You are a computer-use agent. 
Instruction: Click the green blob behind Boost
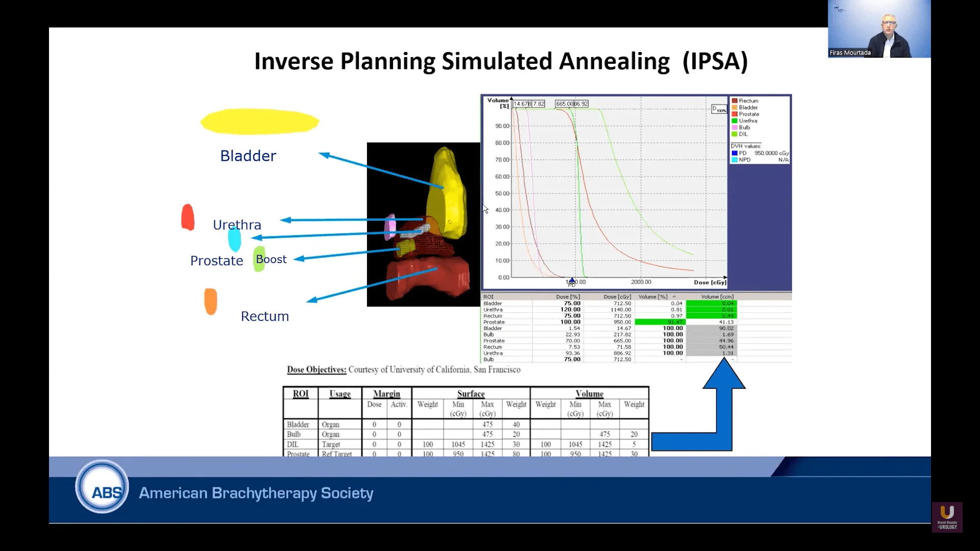(259, 259)
